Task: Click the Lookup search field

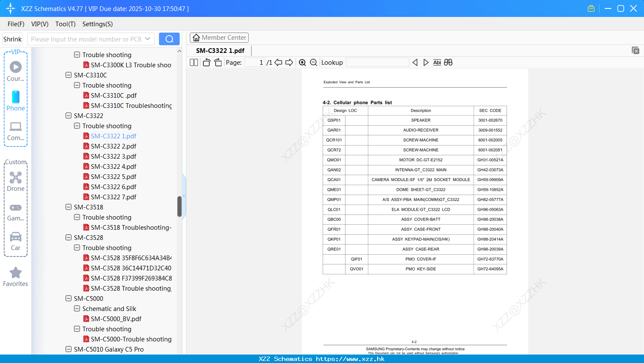Action: (378, 63)
